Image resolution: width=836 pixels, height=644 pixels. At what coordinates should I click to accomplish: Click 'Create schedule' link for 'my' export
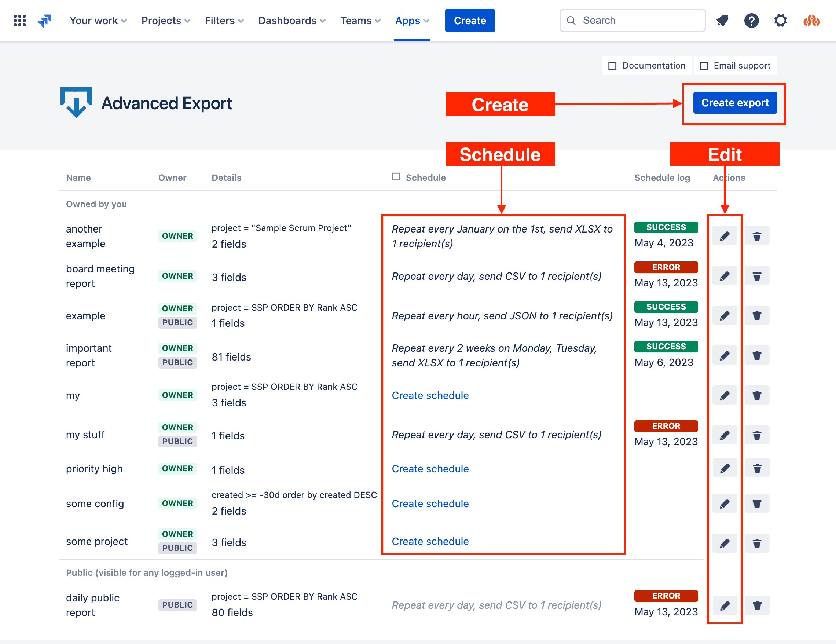coord(430,394)
